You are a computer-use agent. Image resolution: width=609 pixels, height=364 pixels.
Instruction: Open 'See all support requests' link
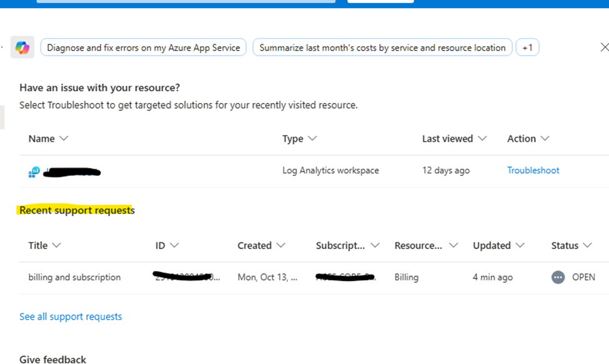(x=71, y=317)
